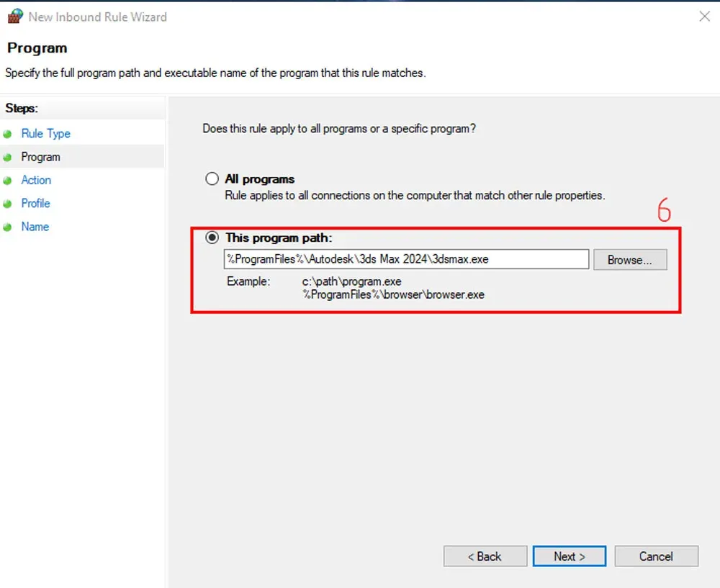Open the Program step in sidebar
The height and width of the screenshot is (588, 720).
40,157
